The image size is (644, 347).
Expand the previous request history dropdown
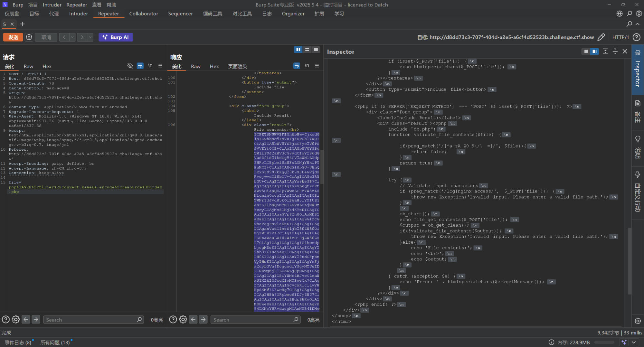(x=72, y=37)
